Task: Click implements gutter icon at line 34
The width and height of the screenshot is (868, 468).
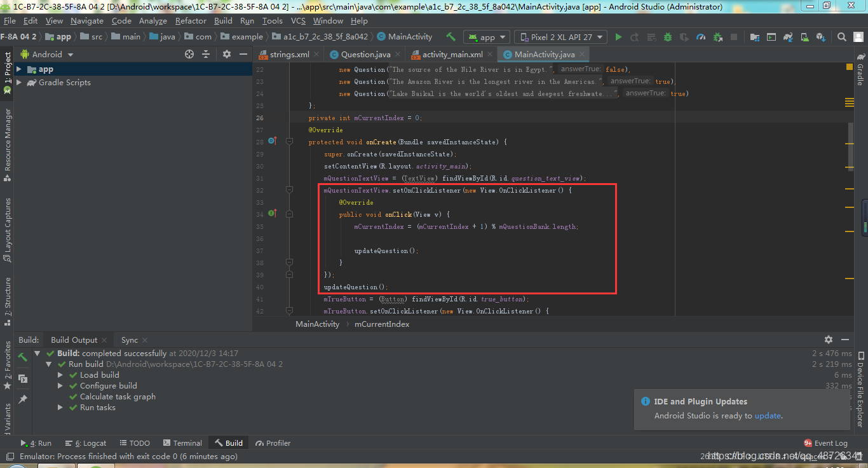Action: pos(272,214)
